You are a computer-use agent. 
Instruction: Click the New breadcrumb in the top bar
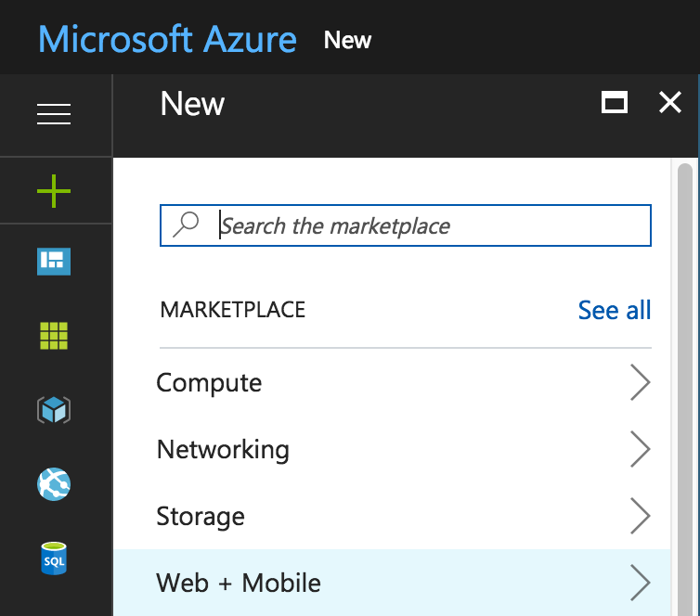[347, 40]
